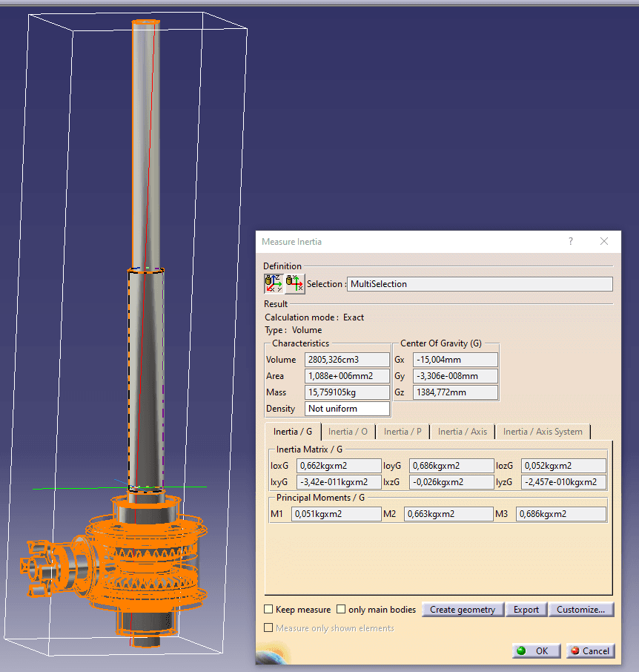This screenshot has width=639, height=672.
Task: Click the Inertia / G tab
Action: coord(293,432)
